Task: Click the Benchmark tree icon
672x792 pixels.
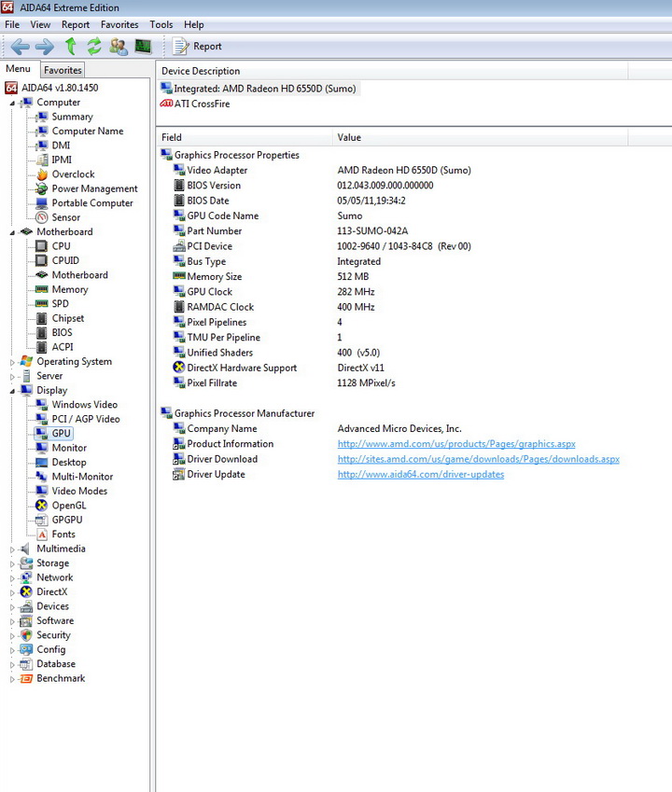Action: point(26,678)
